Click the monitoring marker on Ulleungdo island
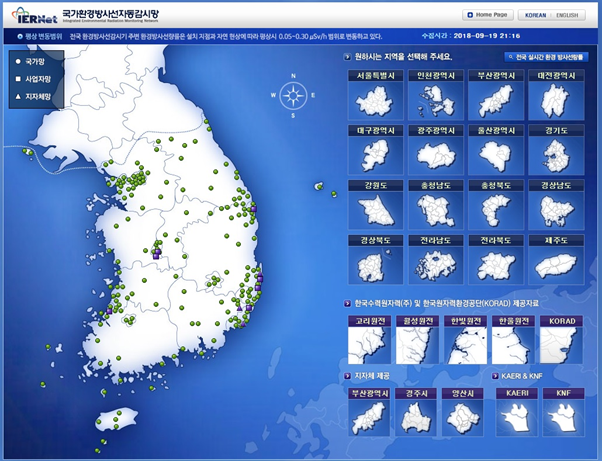Screen dimensions: 602x461 [x=320, y=186]
